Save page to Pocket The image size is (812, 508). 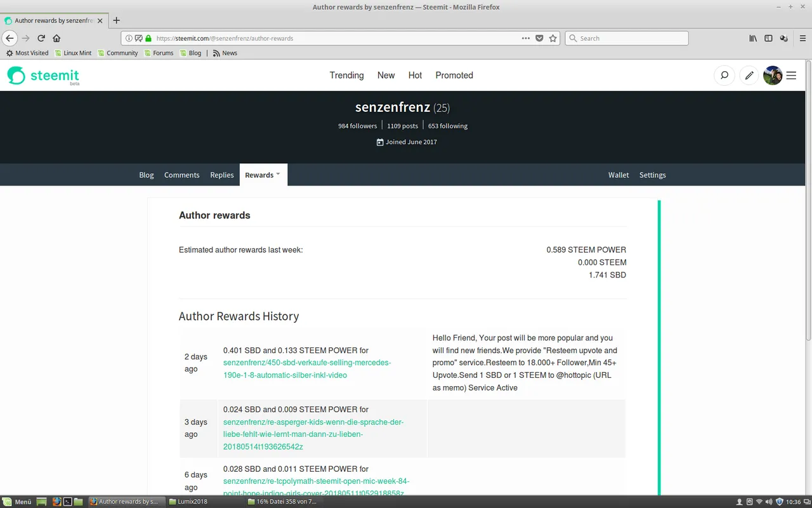[539, 38]
